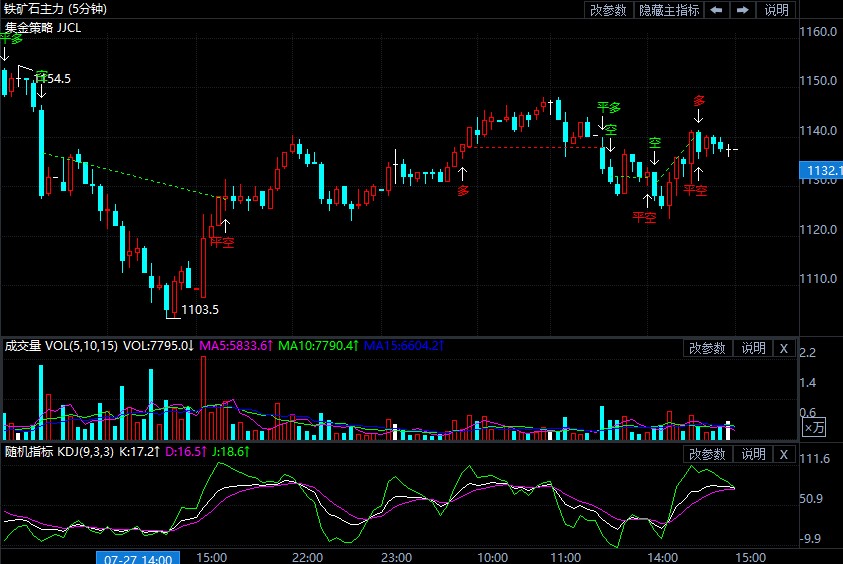Click the 07-27 14:00 time marker
Screen dimensions: 843x564
[139, 557]
